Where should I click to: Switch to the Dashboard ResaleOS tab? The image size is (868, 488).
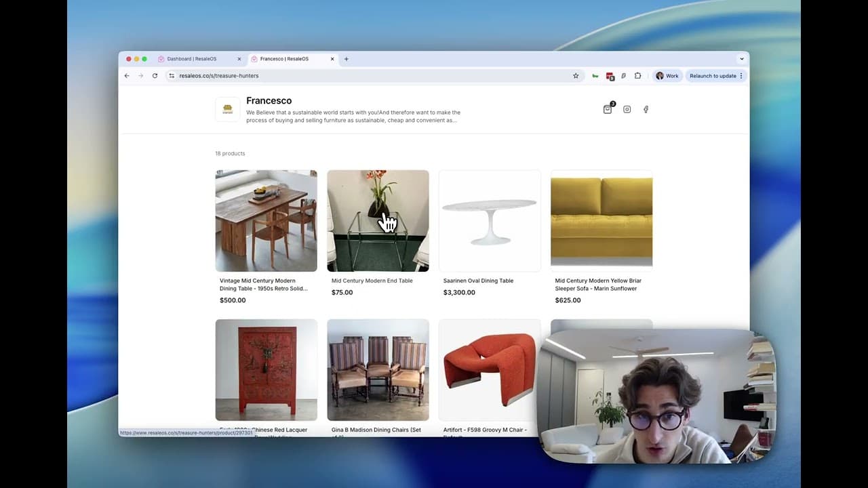pyautogui.click(x=193, y=59)
